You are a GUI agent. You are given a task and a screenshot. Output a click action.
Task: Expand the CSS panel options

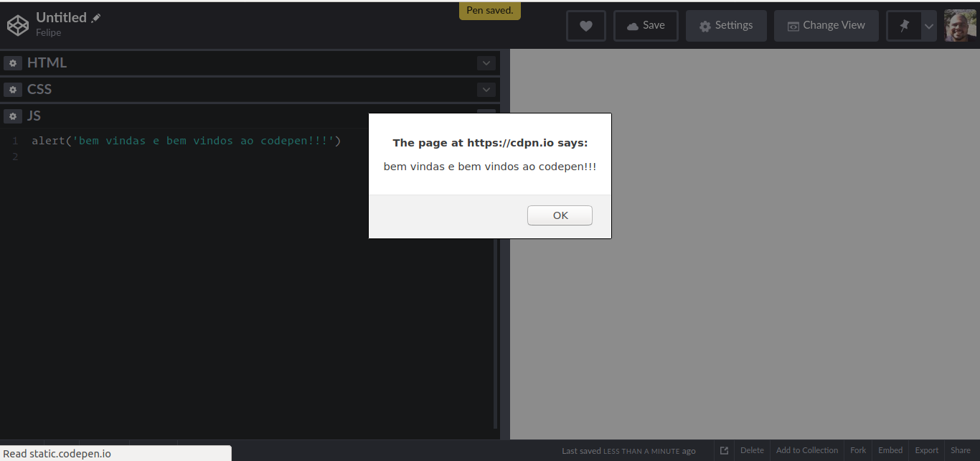(486, 89)
